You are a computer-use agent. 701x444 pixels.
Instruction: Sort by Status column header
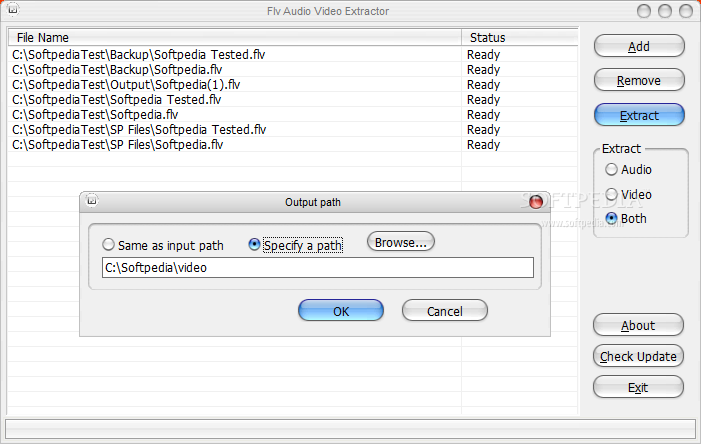[519, 38]
